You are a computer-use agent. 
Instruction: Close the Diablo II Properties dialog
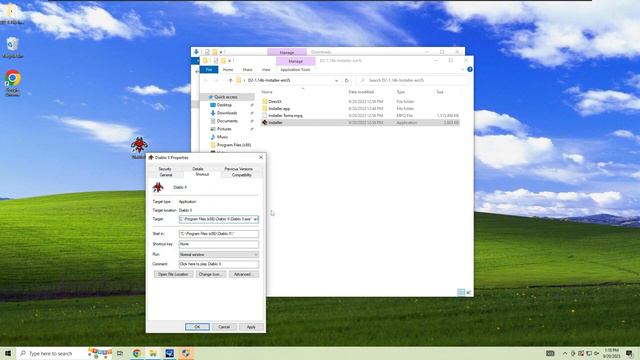[x=261, y=157]
